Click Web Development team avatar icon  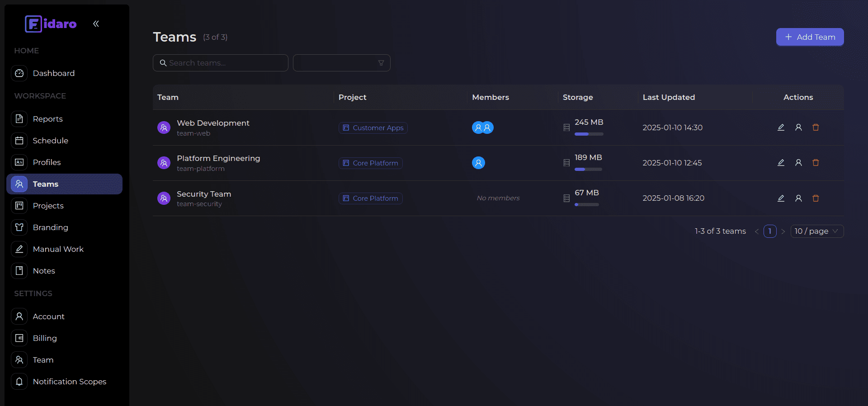[164, 127]
